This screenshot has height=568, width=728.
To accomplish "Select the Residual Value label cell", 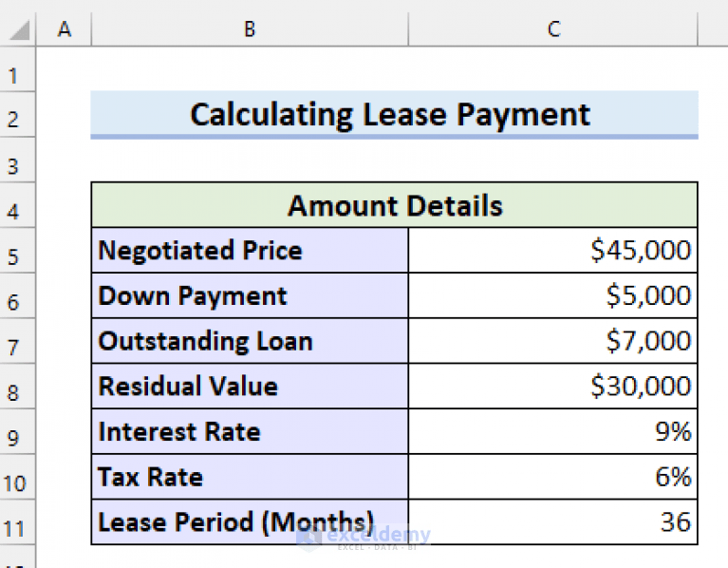I will (x=250, y=386).
